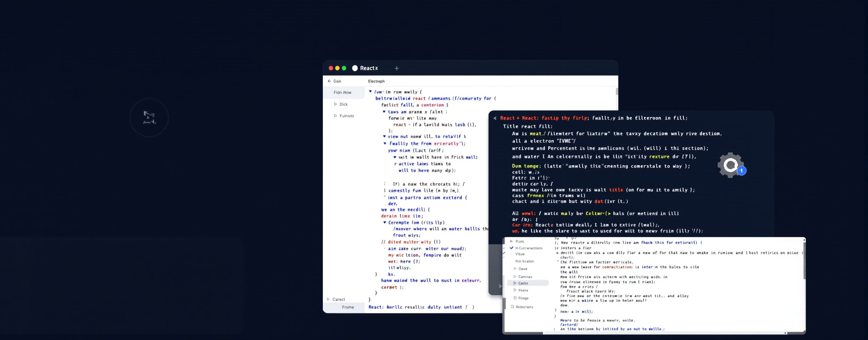
Task: Click the 'hanw waiew the wull' code line
Action: (x=431, y=280)
